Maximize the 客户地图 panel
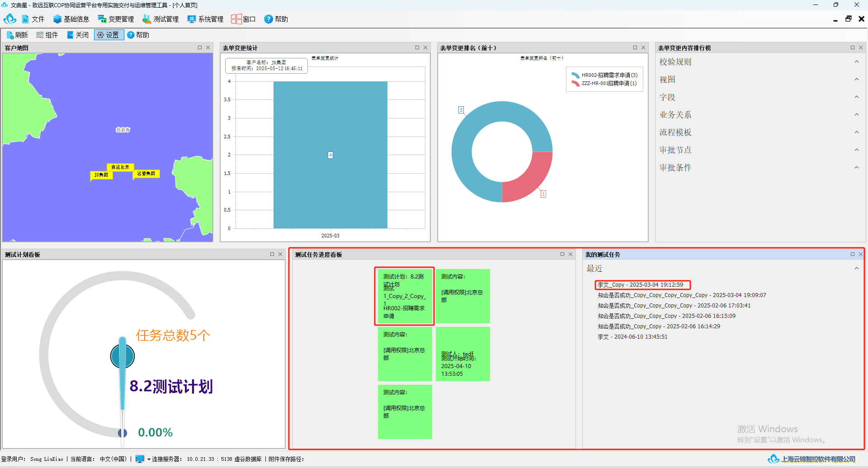 point(200,47)
